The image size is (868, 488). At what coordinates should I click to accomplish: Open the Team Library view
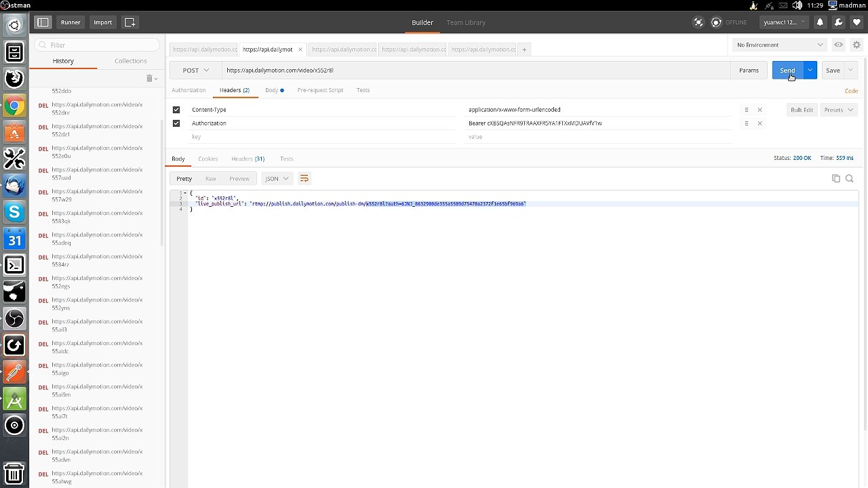click(x=466, y=22)
